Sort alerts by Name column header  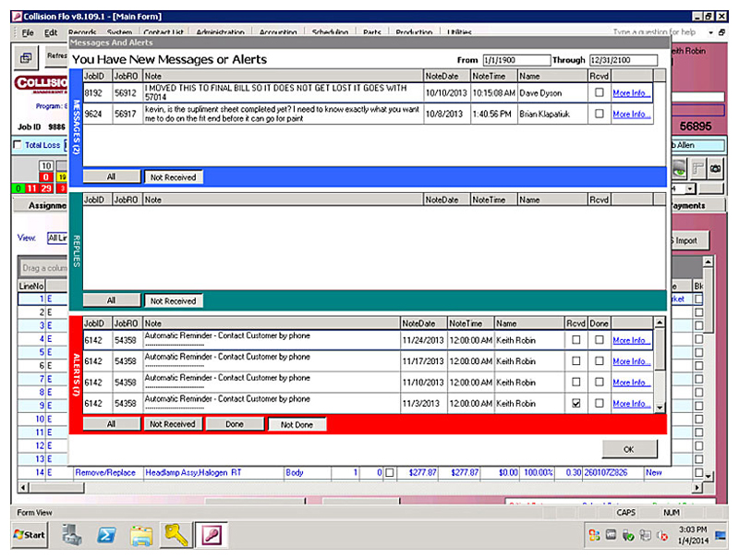pos(529,323)
